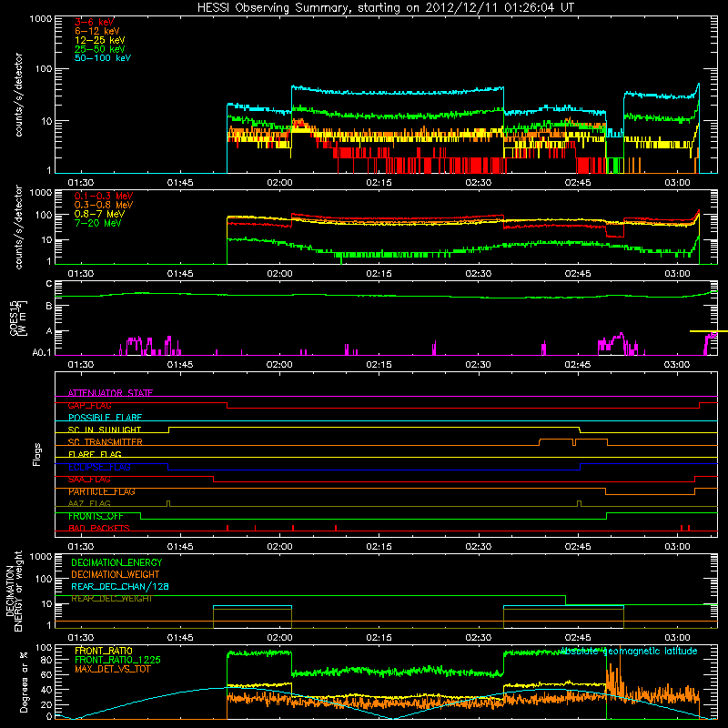Click the Degrees or % axis title
This screenshot has height=728, width=728.
[24, 682]
